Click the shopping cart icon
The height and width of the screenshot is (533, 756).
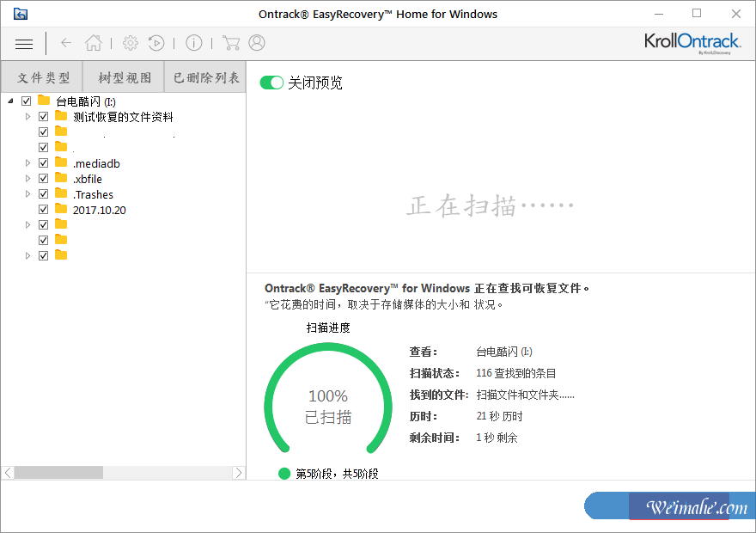click(232, 43)
